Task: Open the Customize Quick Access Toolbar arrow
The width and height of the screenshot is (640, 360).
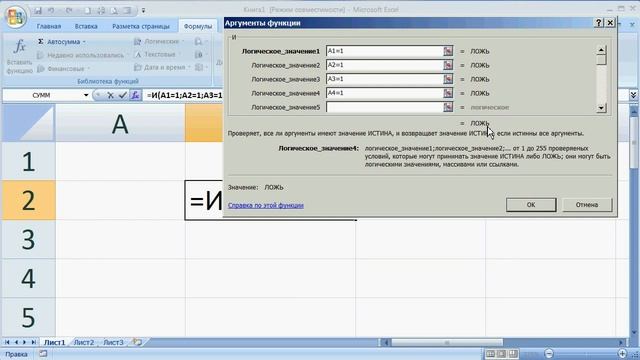Action: (x=143, y=11)
